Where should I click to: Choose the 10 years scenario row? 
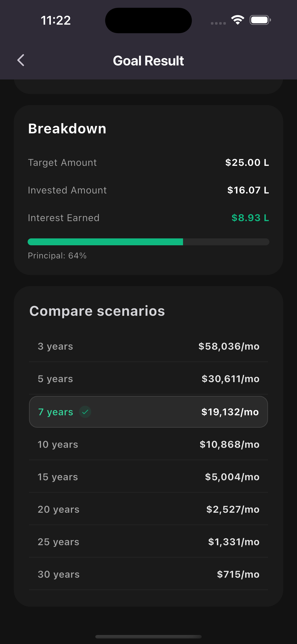[148, 444]
